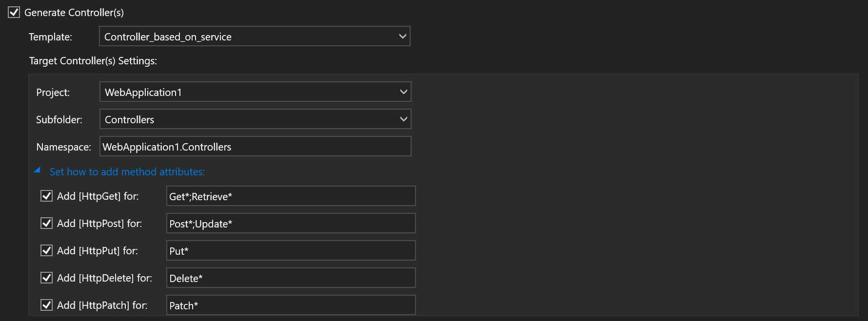Open the Subfolder dropdown showing Controllers
The width and height of the screenshot is (868, 321).
255,119
